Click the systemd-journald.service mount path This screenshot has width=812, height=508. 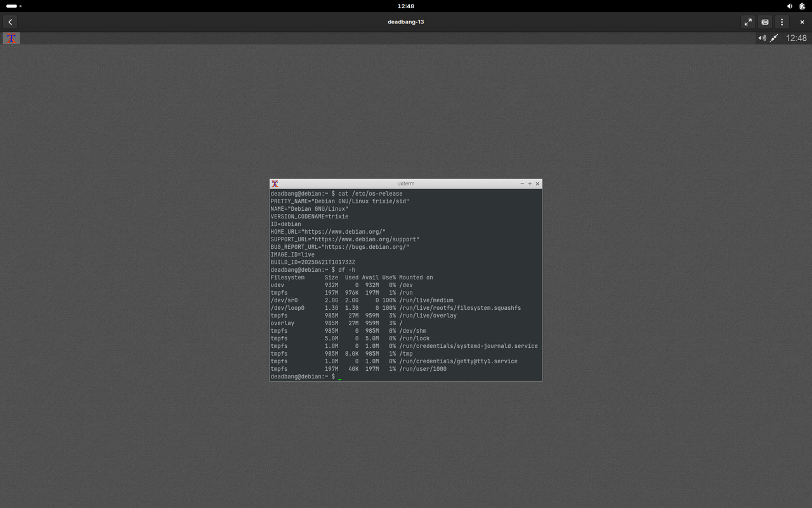[x=469, y=346]
